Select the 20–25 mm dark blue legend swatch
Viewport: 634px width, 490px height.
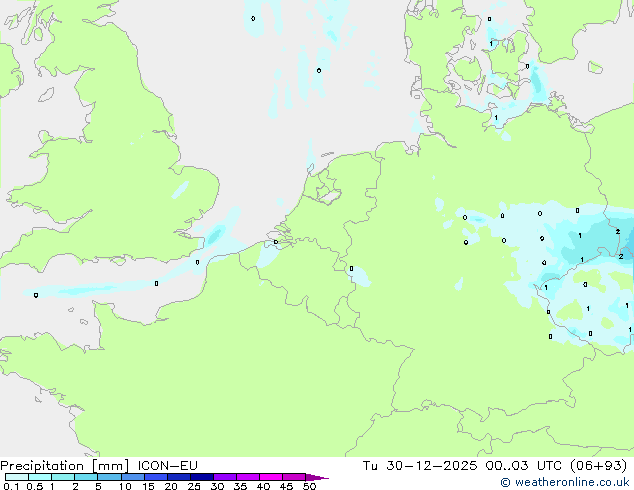tap(179, 477)
